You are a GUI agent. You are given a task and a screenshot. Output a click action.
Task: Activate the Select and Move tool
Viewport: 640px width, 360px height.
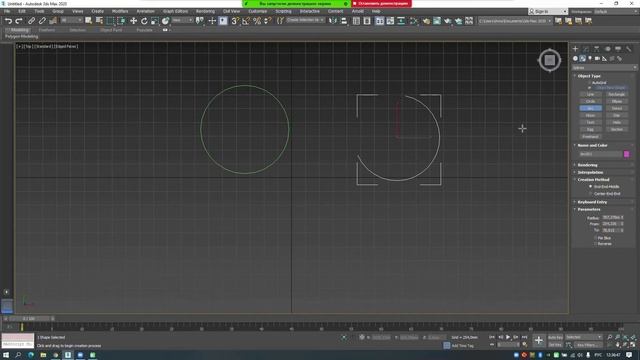[133, 21]
